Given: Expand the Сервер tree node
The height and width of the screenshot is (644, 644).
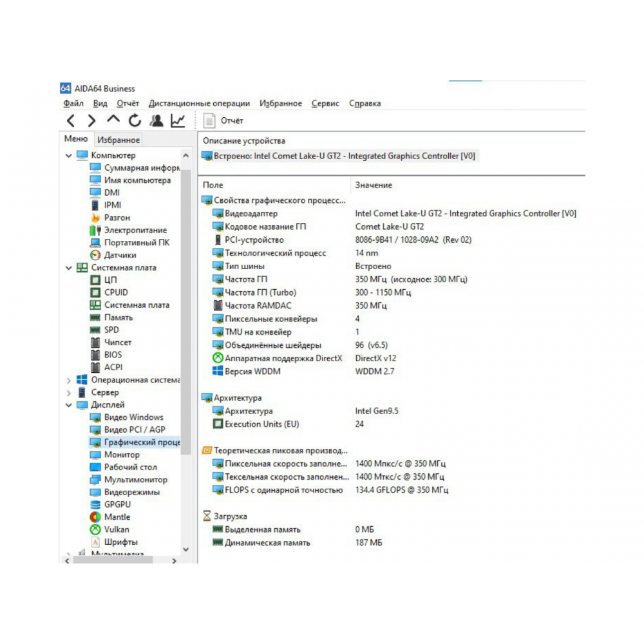Looking at the screenshot, I should click(x=69, y=393).
